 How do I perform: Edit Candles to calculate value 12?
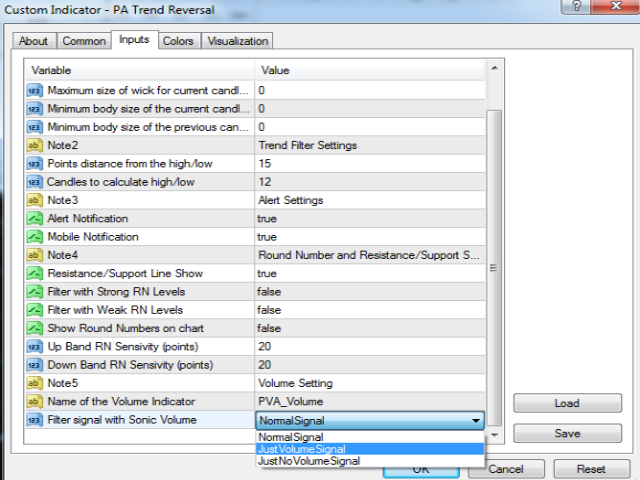click(370, 182)
